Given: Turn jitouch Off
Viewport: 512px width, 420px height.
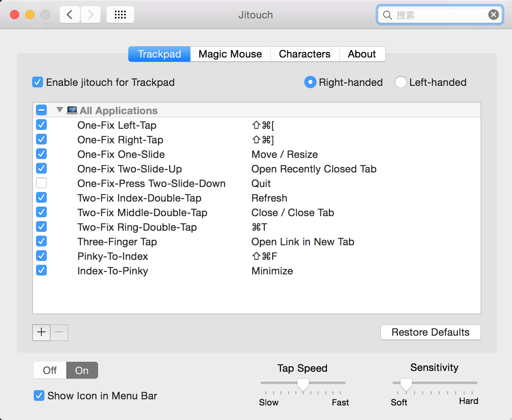Looking at the screenshot, I should coord(50,371).
